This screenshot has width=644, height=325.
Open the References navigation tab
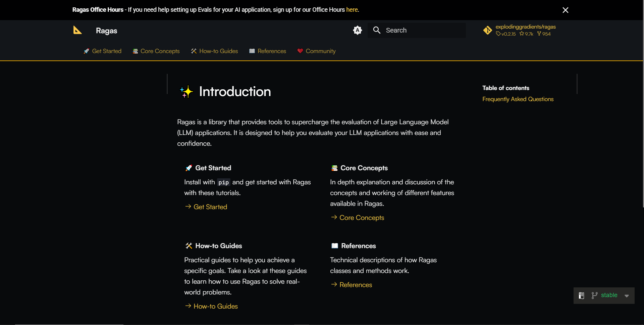[268, 51]
